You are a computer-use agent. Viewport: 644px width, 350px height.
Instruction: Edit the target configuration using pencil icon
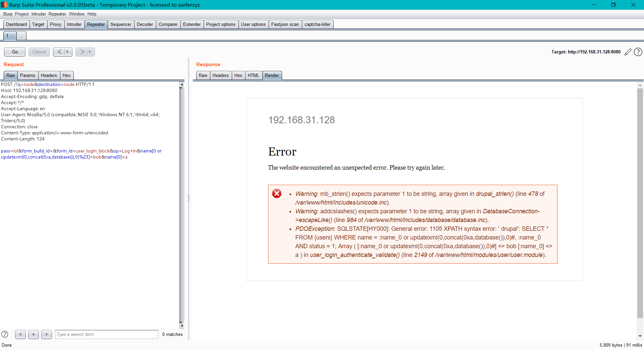[x=628, y=52]
